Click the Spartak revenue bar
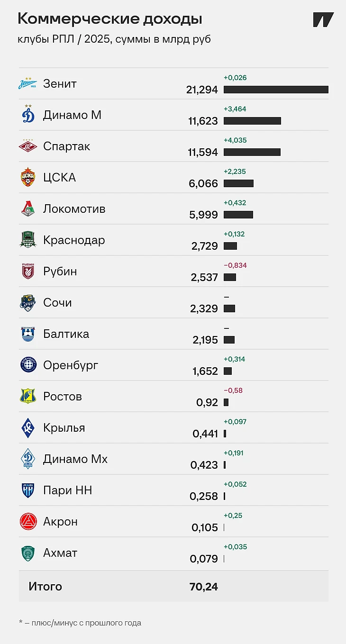 pyautogui.click(x=252, y=152)
